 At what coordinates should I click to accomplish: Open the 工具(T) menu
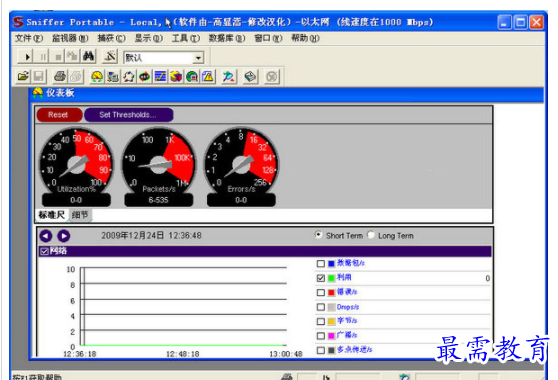click(x=186, y=38)
